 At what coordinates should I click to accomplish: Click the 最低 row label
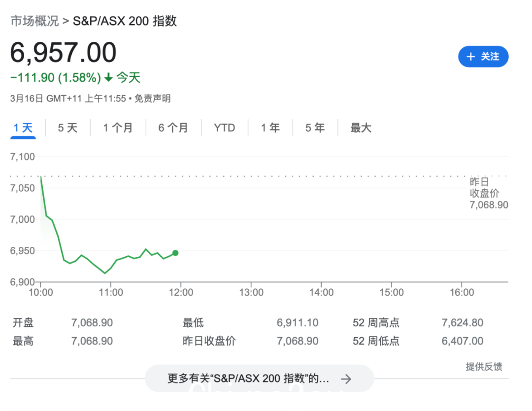193,322
